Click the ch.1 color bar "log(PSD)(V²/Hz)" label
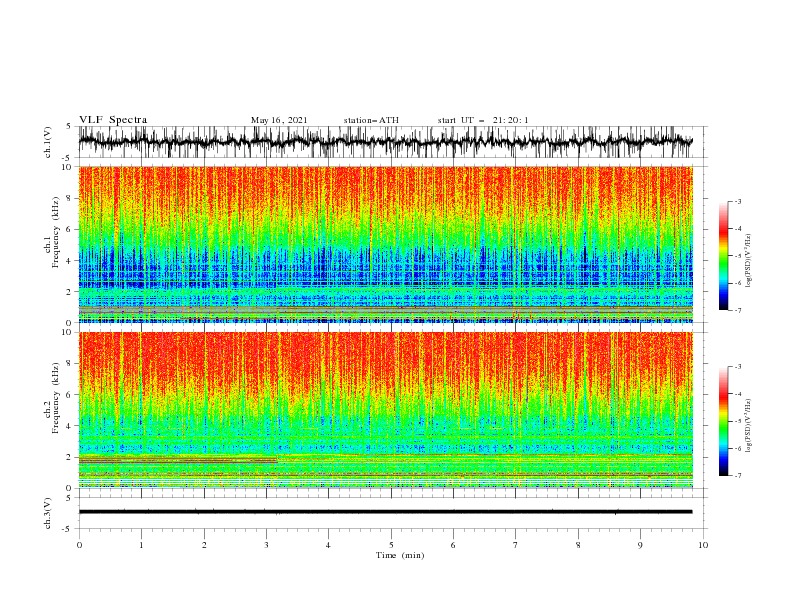The image size is (792, 612). click(x=749, y=261)
